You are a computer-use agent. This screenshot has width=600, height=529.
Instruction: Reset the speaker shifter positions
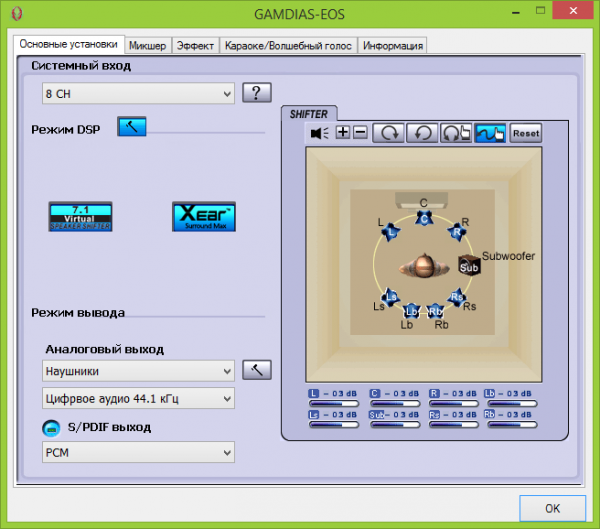[526, 133]
